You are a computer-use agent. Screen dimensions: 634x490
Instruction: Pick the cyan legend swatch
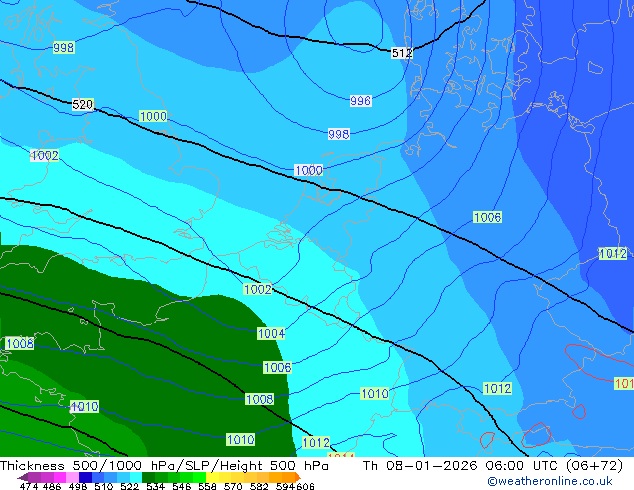pyautogui.click(x=136, y=477)
